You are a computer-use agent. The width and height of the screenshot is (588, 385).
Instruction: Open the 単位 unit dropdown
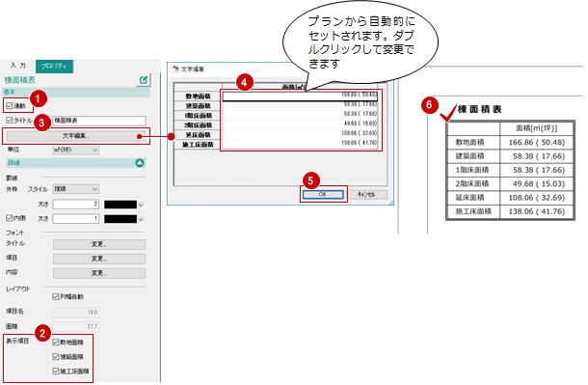[76, 151]
